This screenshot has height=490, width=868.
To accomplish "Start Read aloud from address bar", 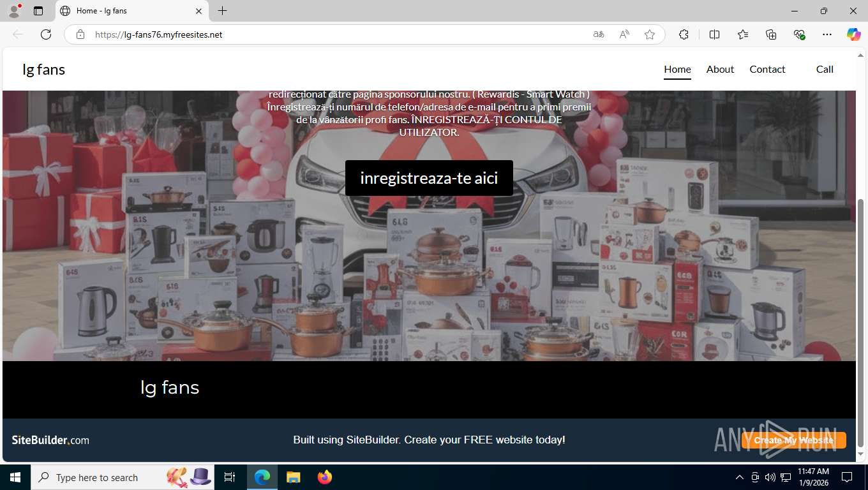I will pyautogui.click(x=624, y=34).
